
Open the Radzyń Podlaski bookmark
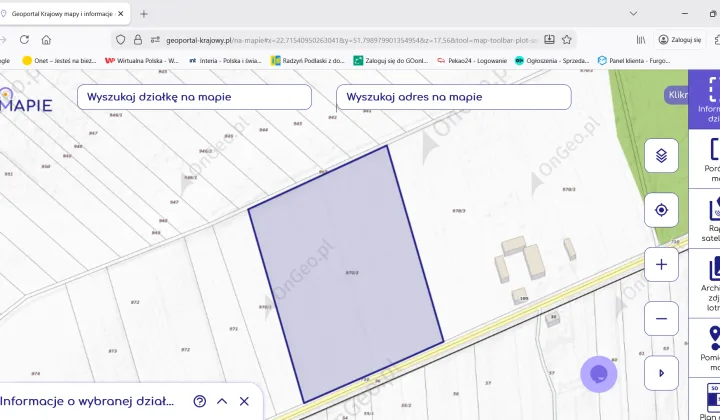coord(308,61)
